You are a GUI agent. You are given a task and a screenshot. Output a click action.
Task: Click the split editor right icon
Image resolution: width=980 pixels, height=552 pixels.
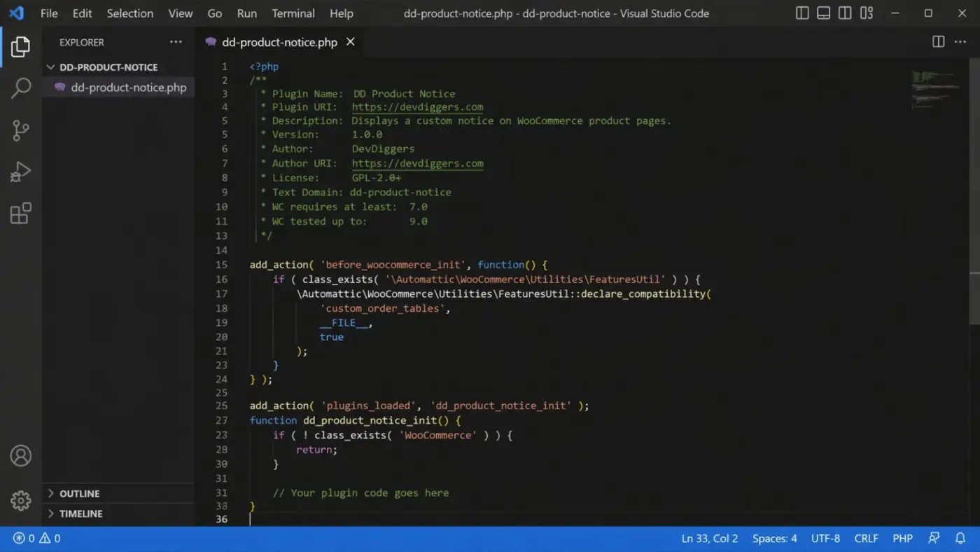point(939,42)
